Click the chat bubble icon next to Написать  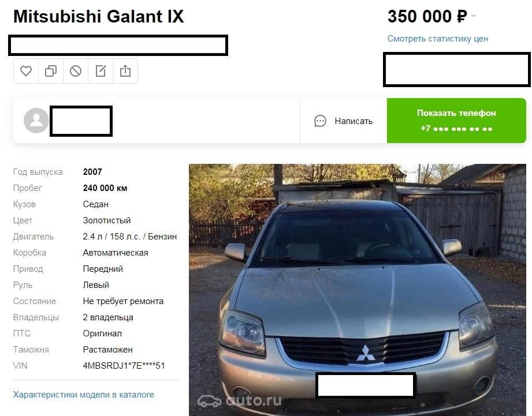[320, 121]
